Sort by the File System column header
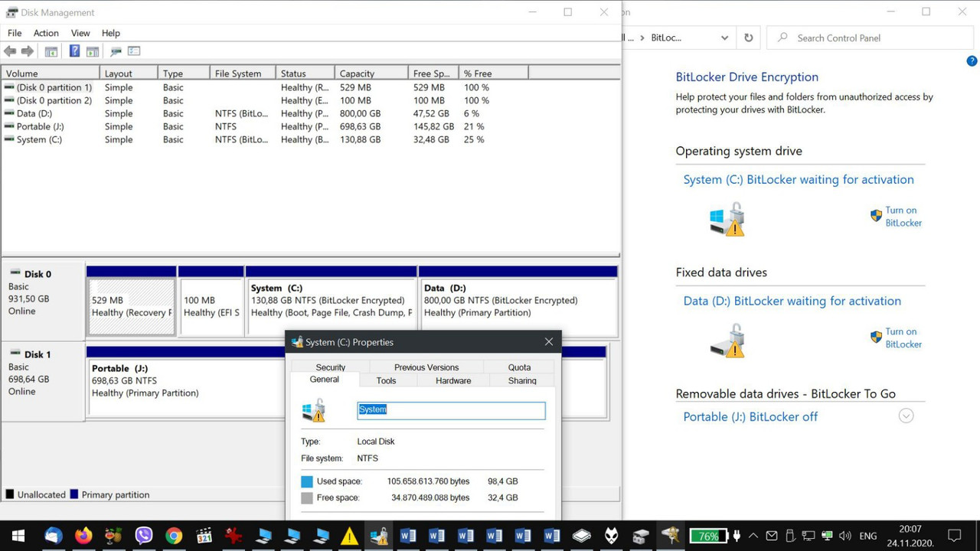This screenshot has width=980, height=551. point(242,73)
